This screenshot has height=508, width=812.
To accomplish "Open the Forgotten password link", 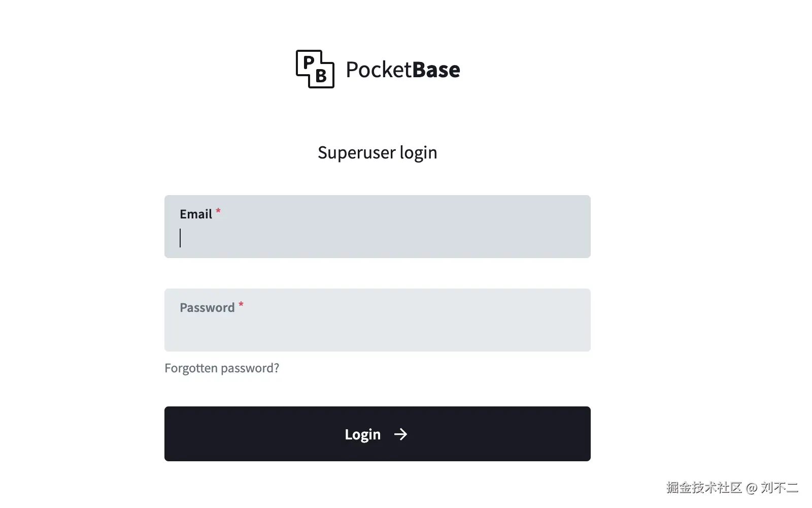I will [221, 368].
